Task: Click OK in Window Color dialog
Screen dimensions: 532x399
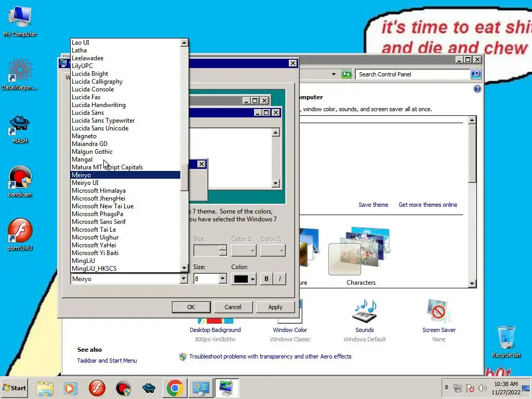Action: click(x=191, y=307)
